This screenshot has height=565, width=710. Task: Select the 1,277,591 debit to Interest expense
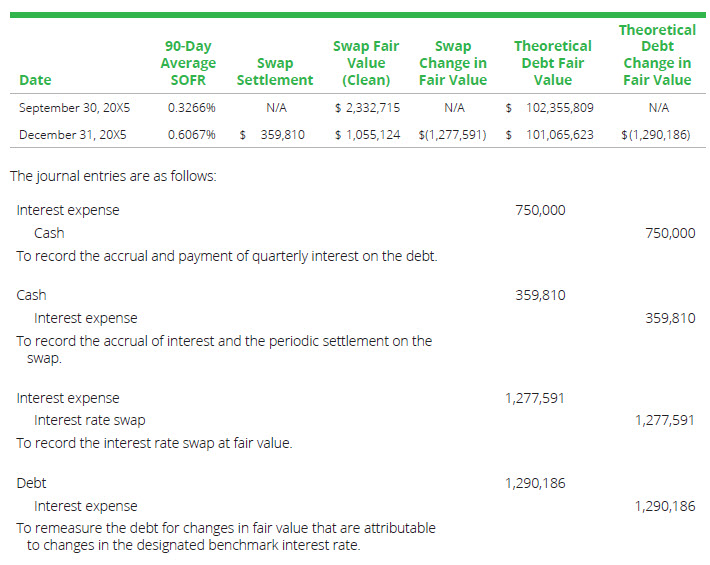click(x=535, y=398)
